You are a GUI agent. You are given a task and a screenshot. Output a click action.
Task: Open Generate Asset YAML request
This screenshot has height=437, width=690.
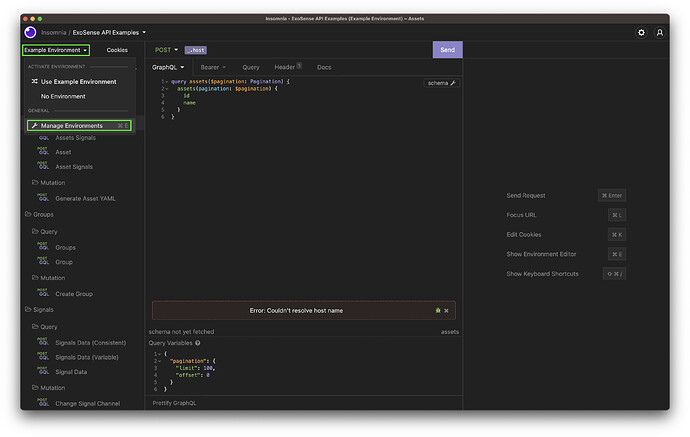(85, 198)
